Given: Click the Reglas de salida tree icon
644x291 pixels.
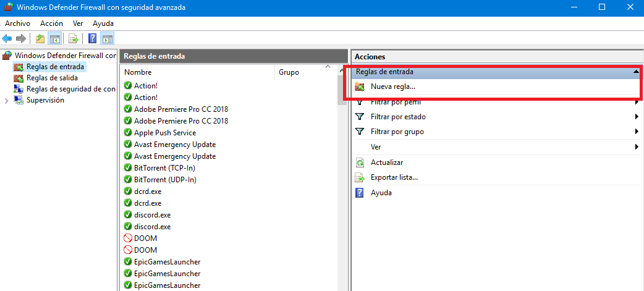Looking at the screenshot, I should click(18, 78).
